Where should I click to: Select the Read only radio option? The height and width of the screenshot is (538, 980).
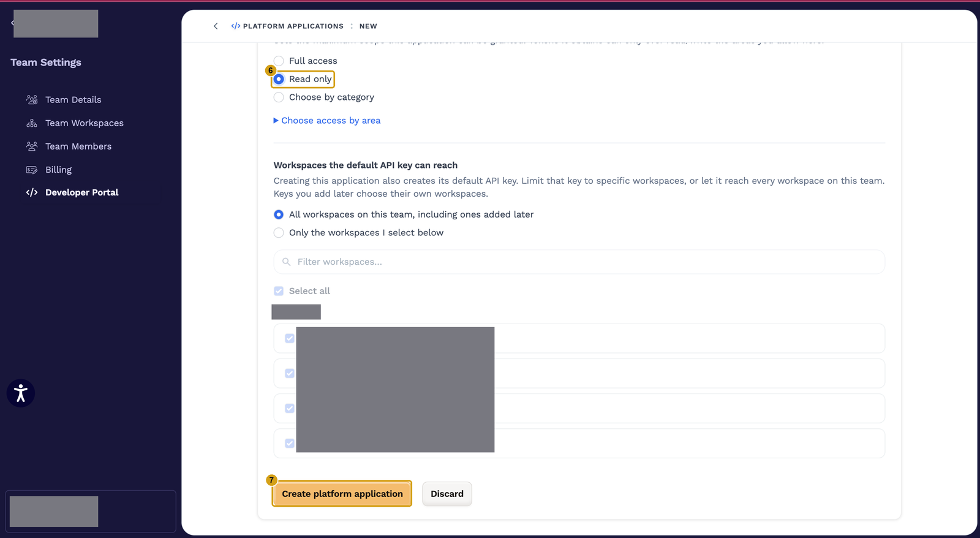[279, 79]
